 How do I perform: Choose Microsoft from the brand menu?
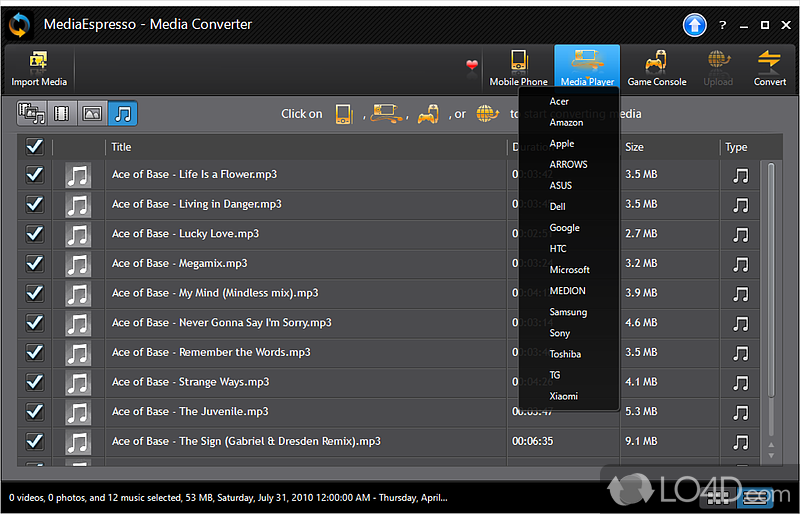coord(569,270)
